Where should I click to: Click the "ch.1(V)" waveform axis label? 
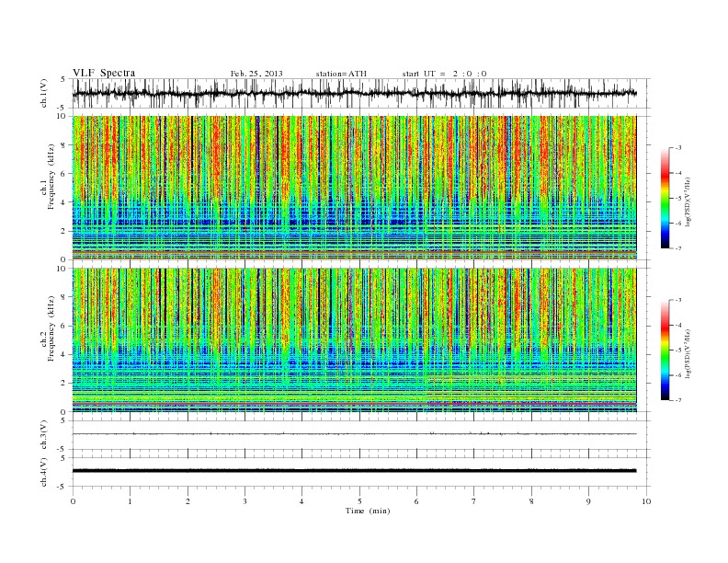point(44,93)
